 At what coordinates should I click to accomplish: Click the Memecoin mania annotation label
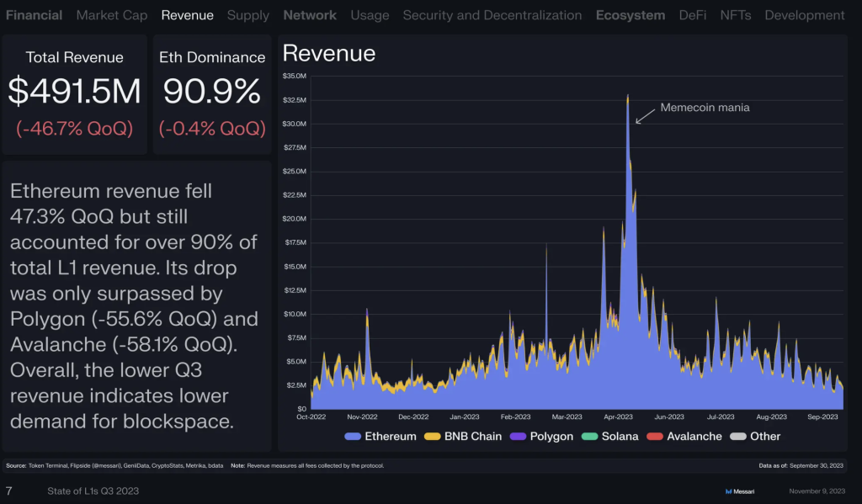705,108
